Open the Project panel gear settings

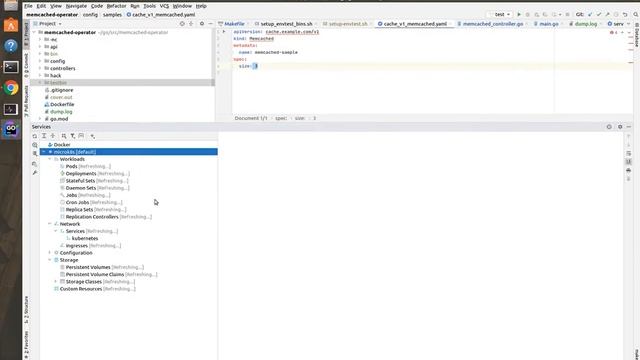[x=202, y=24]
